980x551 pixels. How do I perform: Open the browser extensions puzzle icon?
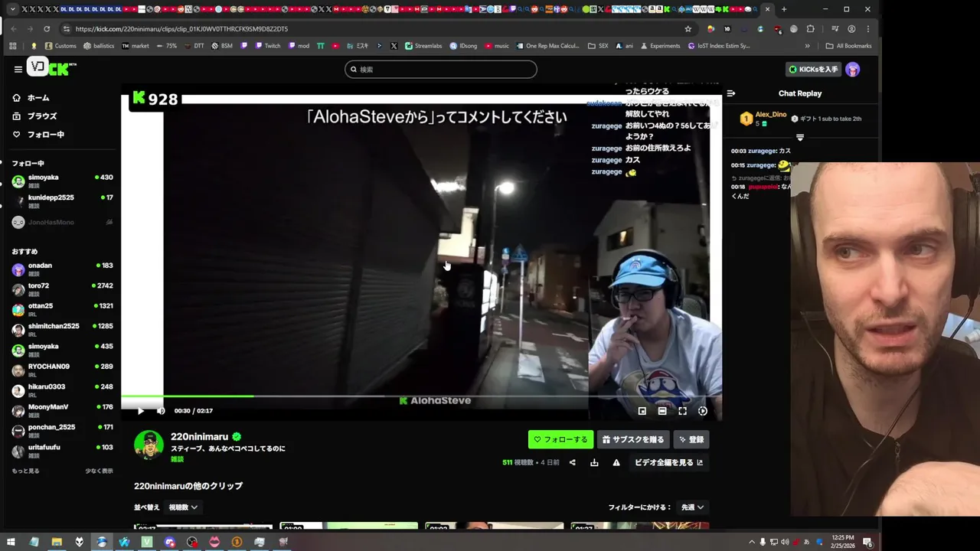[811, 29]
